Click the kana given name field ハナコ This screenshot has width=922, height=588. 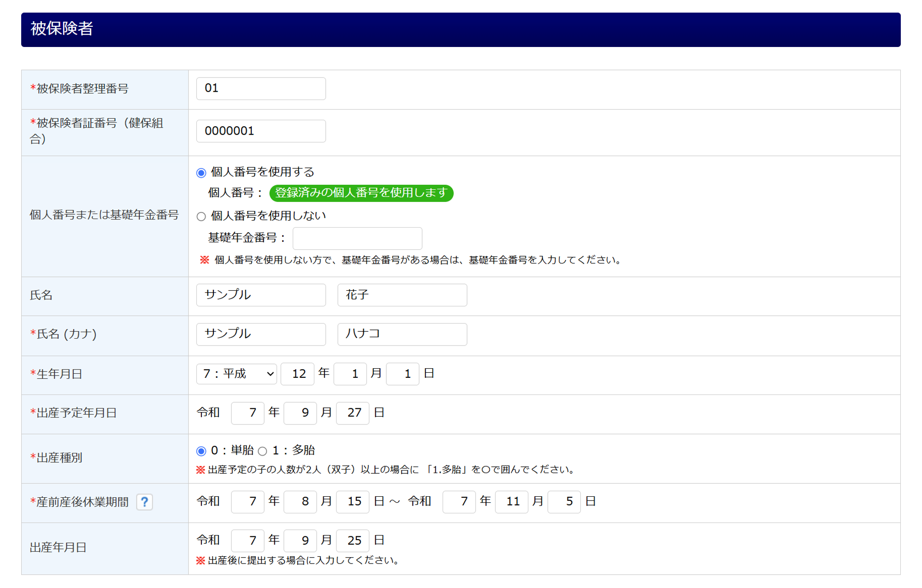[402, 334]
